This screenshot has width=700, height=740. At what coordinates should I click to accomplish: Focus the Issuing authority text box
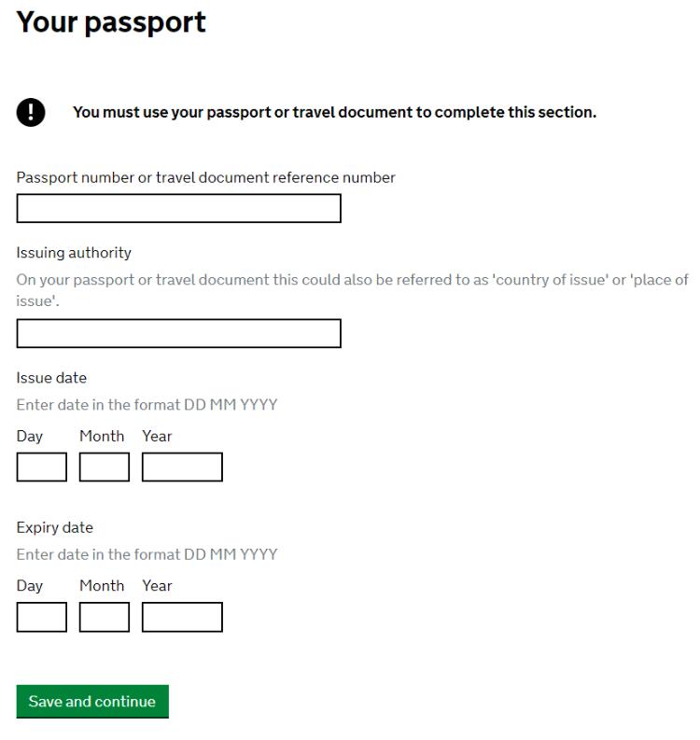point(179,333)
